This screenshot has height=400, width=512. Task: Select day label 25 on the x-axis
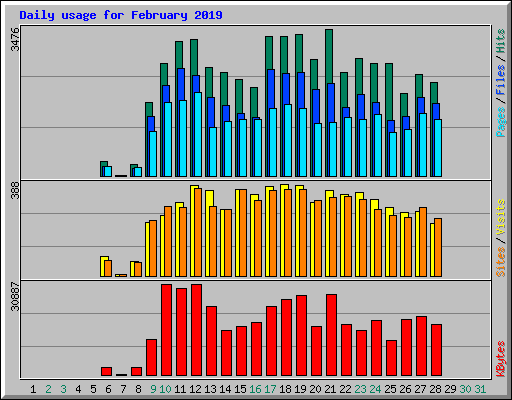pos(390,389)
